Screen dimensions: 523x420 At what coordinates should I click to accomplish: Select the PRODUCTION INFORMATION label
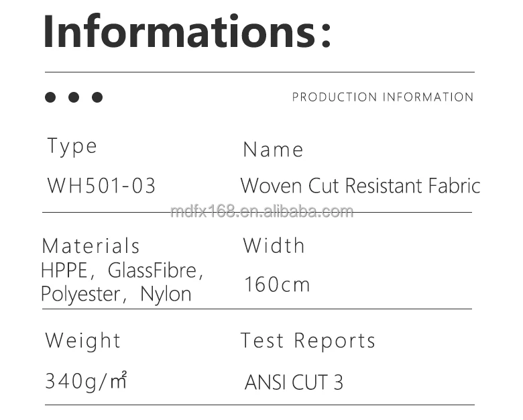(383, 97)
